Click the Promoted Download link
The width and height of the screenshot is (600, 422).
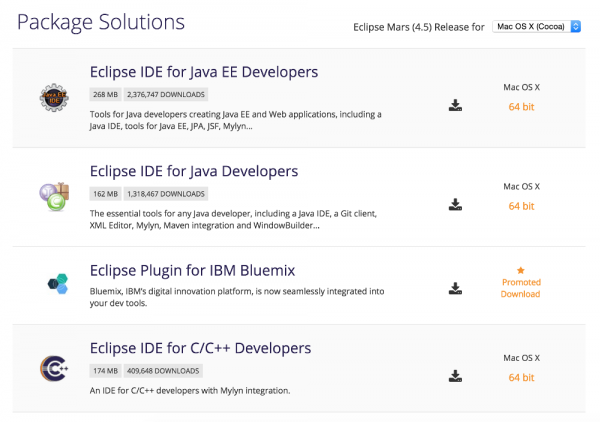click(x=521, y=288)
